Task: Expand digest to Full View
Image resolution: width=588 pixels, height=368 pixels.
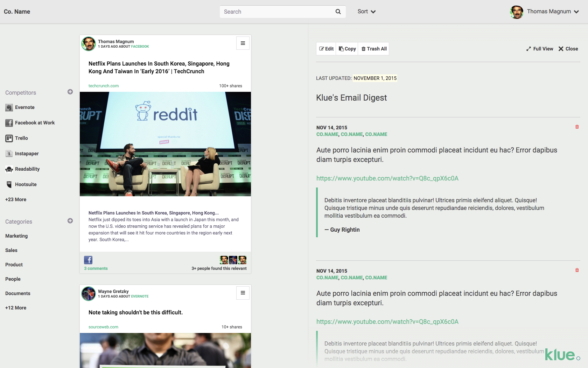Action: [540, 49]
